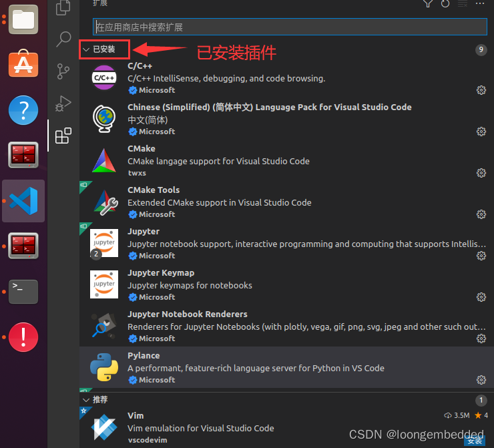Image resolution: width=494 pixels, height=448 pixels.
Task: Click the recommended count badge 1
Action: (481, 400)
